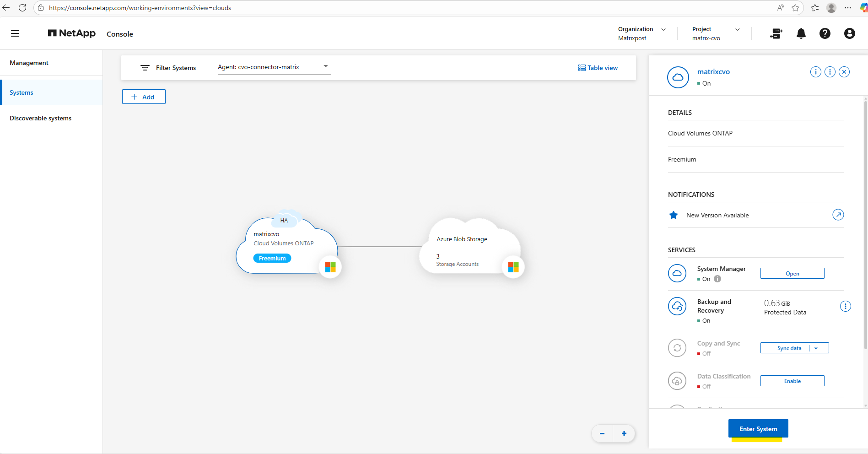Open New Version Available notification arrow

pos(838,215)
